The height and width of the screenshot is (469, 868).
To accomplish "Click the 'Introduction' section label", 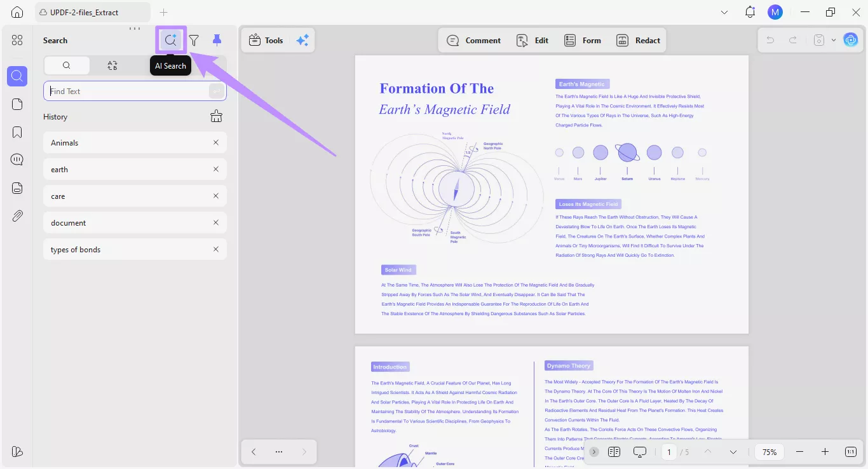I will point(390,367).
